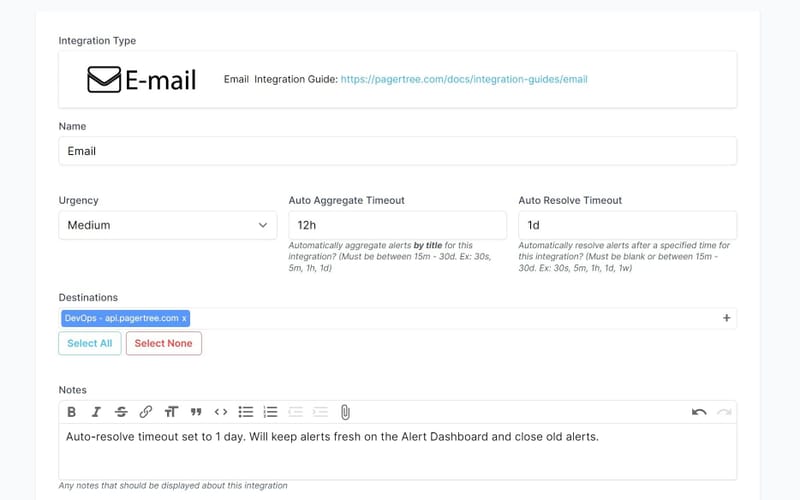
Task: Undo last change in Notes editor
Action: 699,412
